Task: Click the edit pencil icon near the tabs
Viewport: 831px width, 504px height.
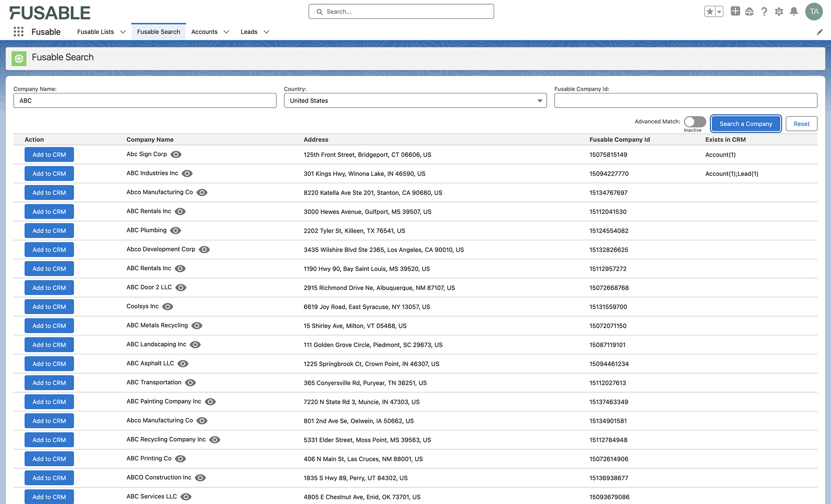Action: click(820, 32)
